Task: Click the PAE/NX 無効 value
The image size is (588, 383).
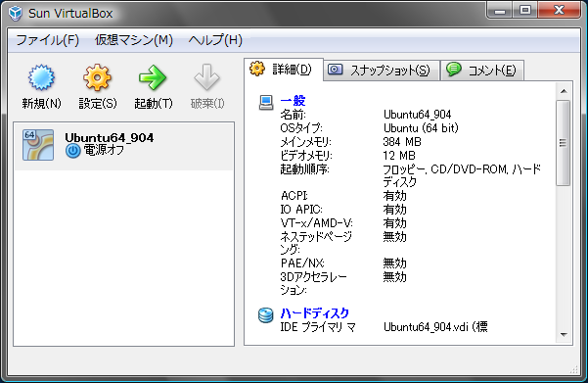Action: (394, 263)
